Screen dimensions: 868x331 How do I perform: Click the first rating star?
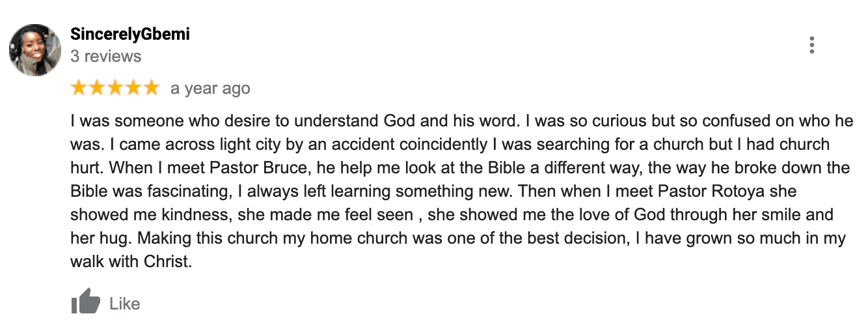click(x=79, y=87)
